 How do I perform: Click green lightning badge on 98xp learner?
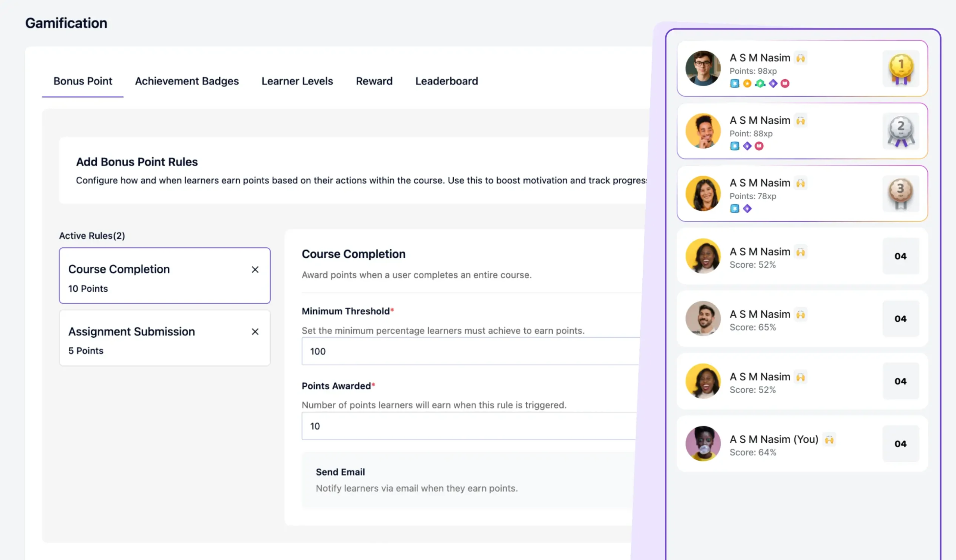tap(760, 83)
